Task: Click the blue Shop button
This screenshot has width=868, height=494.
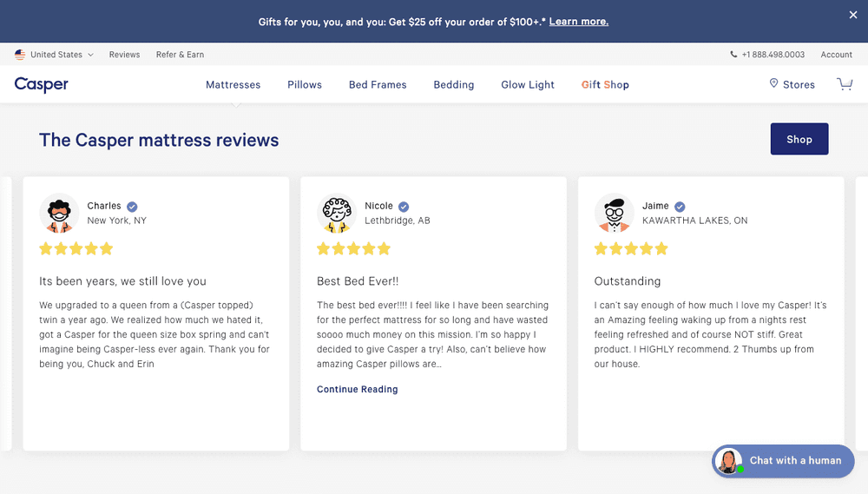Action: (x=799, y=139)
